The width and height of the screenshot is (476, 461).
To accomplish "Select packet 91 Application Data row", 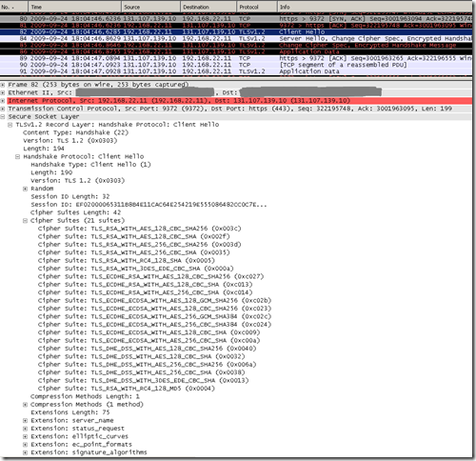I will (236, 71).
